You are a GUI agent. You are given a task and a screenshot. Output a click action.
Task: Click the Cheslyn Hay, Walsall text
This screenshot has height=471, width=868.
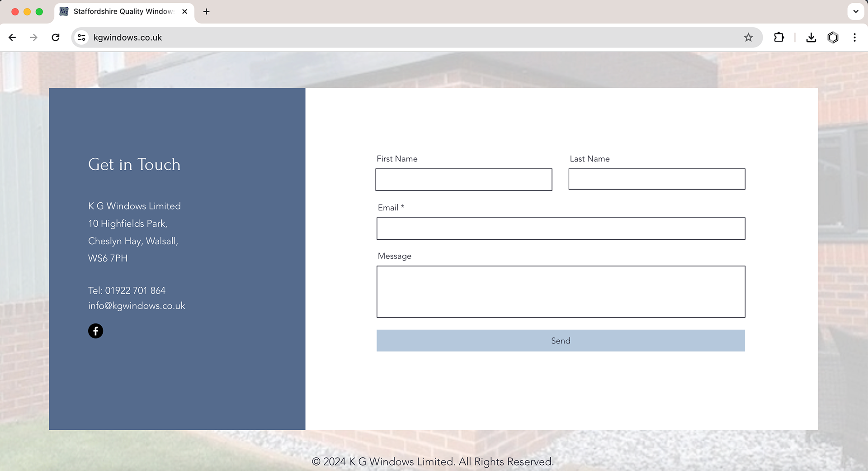[x=133, y=241]
